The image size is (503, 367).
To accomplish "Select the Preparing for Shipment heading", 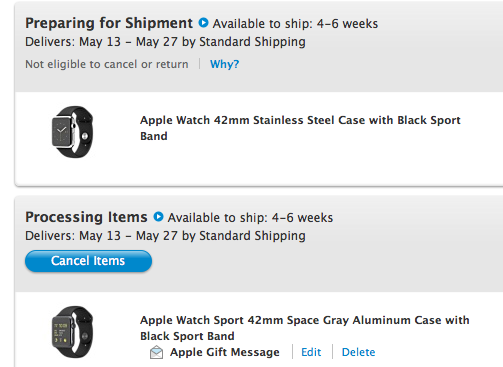I will coord(109,23).
